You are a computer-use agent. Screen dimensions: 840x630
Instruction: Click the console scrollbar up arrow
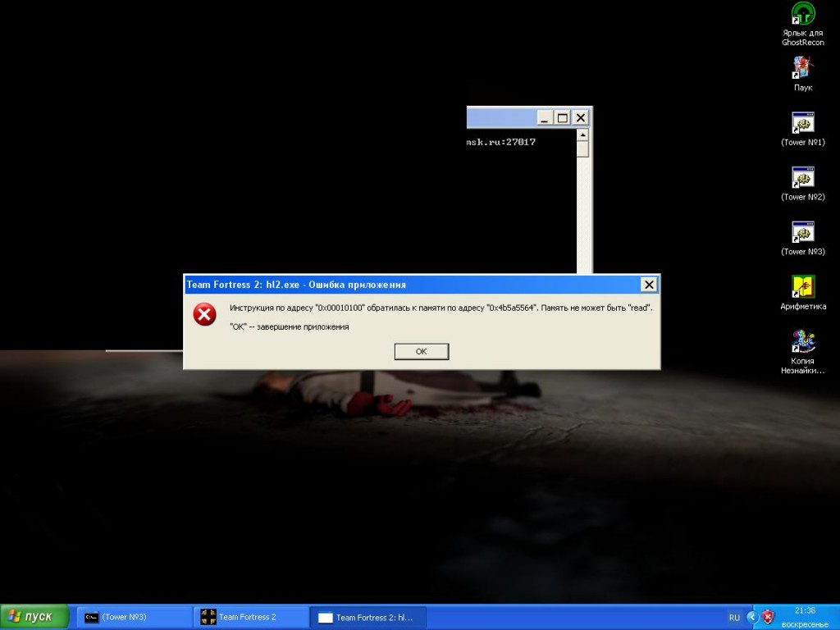click(583, 135)
